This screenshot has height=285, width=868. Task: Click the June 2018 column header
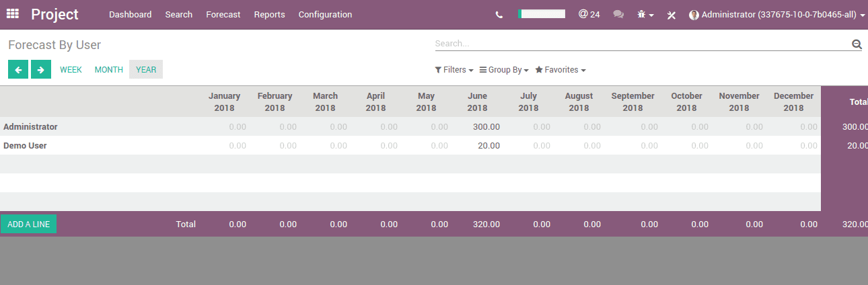tap(477, 101)
